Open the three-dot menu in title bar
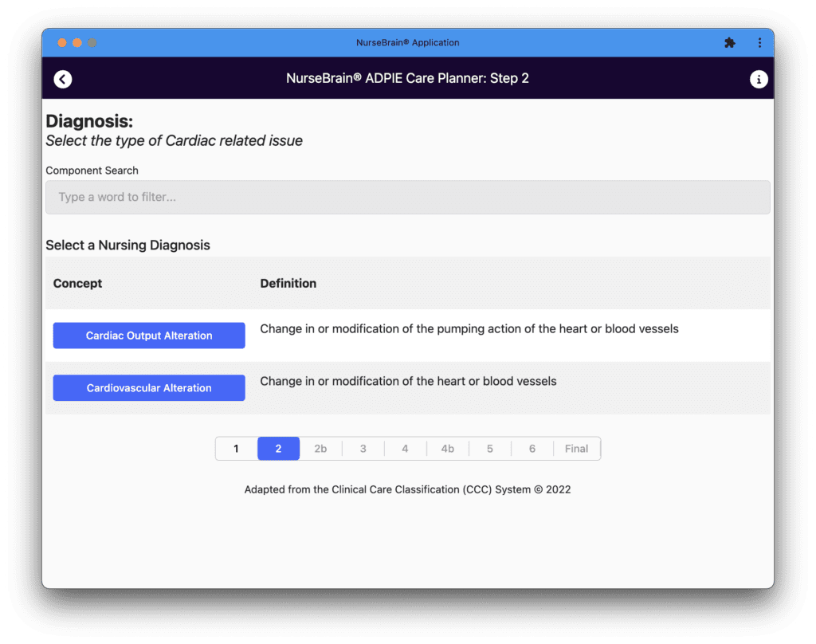The image size is (816, 644). pyautogui.click(x=759, y=43)
